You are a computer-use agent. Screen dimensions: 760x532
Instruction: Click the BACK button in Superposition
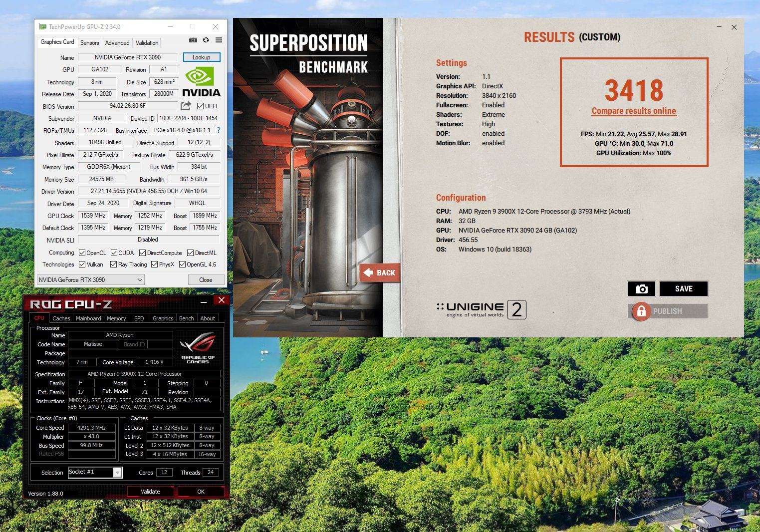[x=380, y=272]
